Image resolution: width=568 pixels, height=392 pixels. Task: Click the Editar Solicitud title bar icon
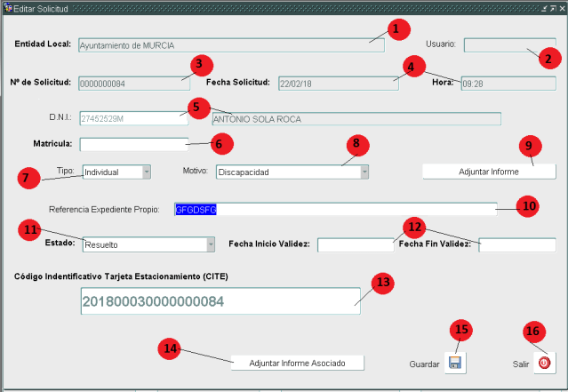tap(6, 7)
